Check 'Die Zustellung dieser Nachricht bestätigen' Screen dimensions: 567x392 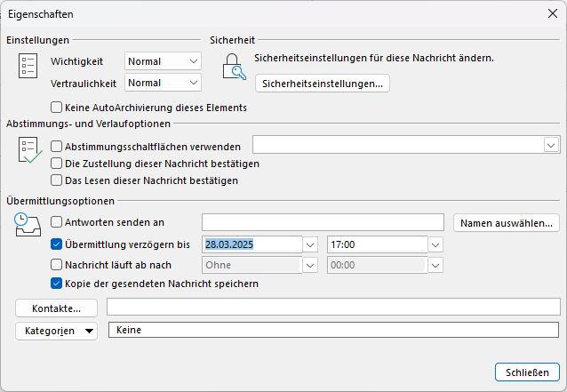click(58, 164)
